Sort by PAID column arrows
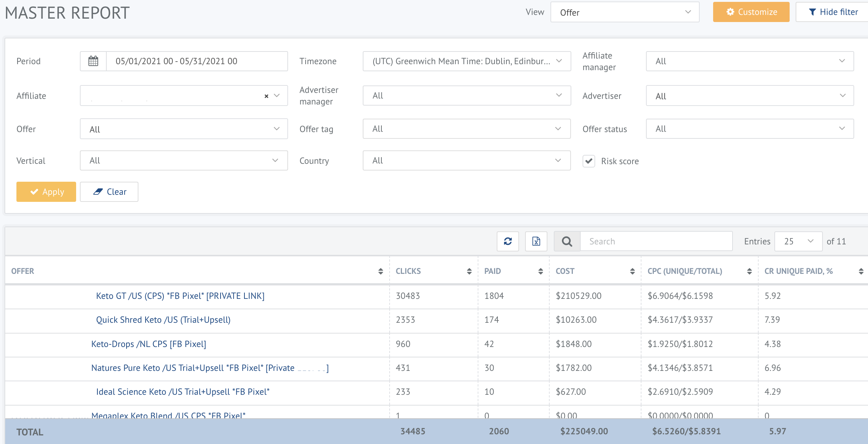868x444 pixels. point(540,271)
